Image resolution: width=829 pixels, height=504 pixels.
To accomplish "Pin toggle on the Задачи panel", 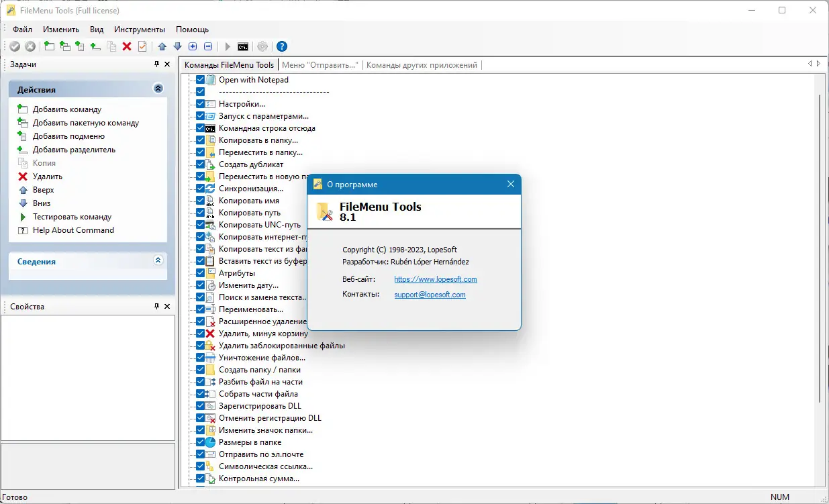I will (x=157, y=64).
